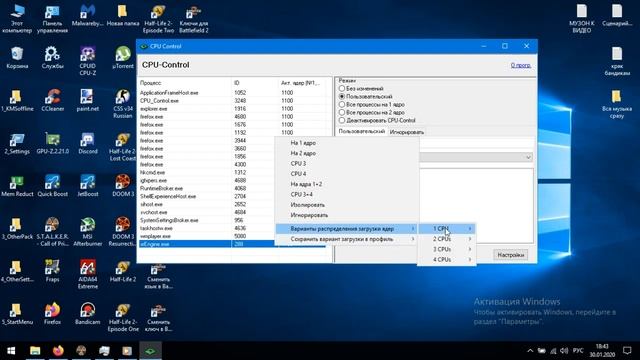Open the 'О прогр.' link
Screen dimensions: 640x360
[x=521, y=65]
